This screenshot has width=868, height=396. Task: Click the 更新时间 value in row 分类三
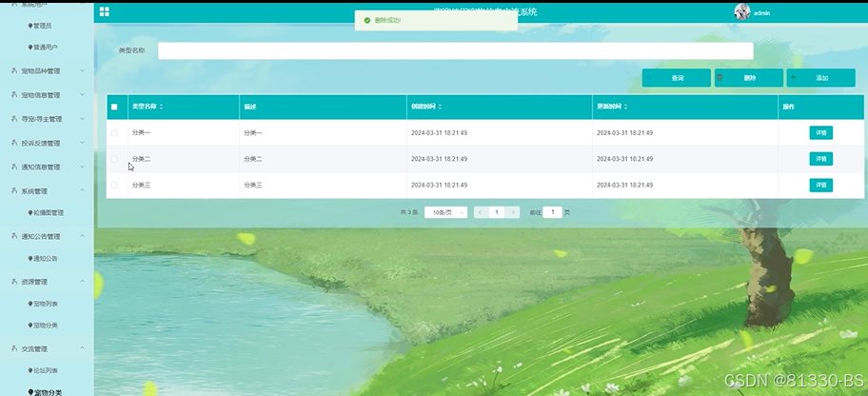[x=624, y=185]
